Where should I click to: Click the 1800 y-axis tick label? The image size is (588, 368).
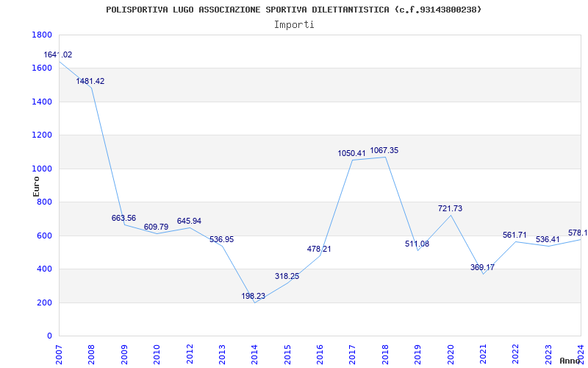click(x=42, y=35)
